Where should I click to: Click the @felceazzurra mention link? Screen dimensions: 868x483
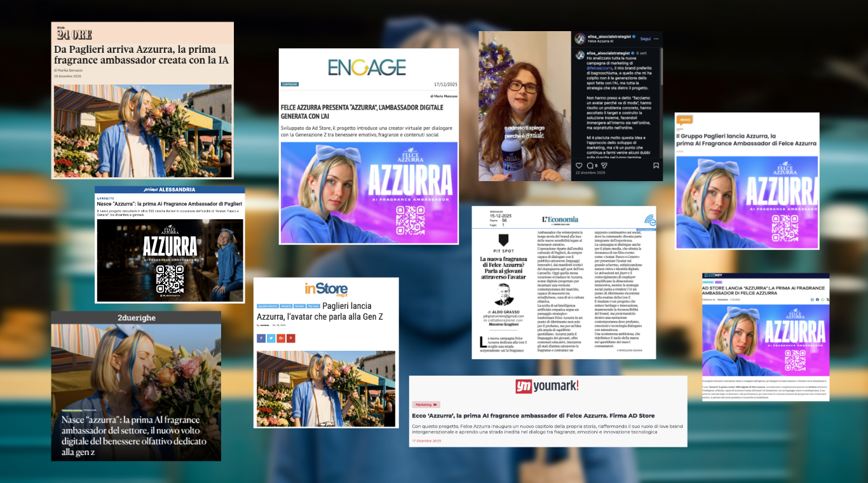pyautogui.click(x=599, y=68)
